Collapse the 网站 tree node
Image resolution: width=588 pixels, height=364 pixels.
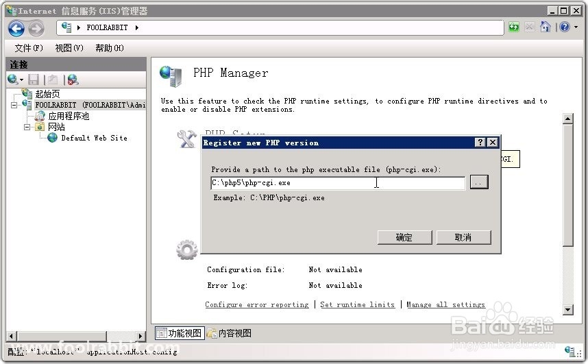tap(27, 128)
